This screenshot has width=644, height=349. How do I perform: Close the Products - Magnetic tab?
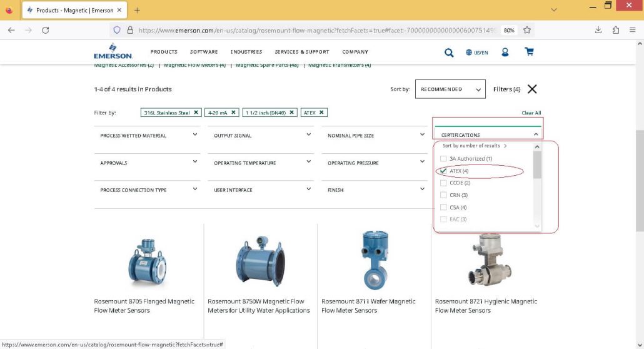coord(119,10)
